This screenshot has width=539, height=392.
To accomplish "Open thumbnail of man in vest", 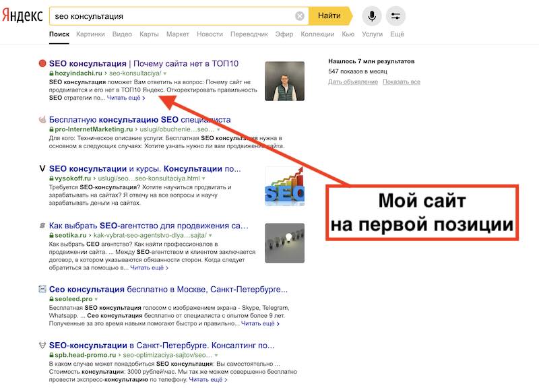I will tap(284, 81).
